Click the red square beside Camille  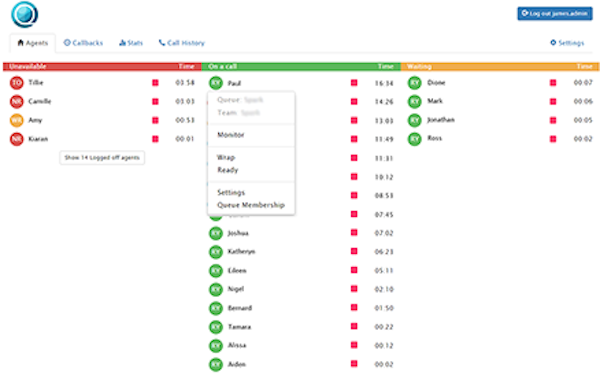coord(155,101)
